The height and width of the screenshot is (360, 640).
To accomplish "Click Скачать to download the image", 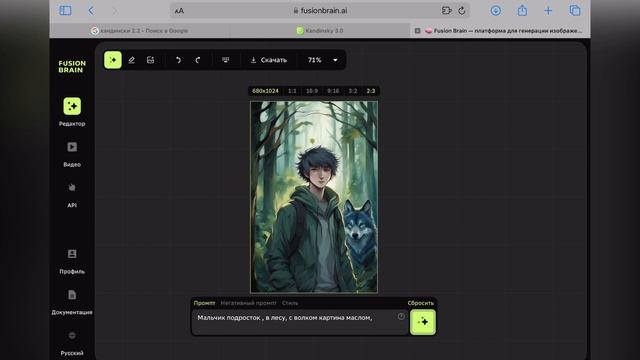I will (x=269, y=60).
